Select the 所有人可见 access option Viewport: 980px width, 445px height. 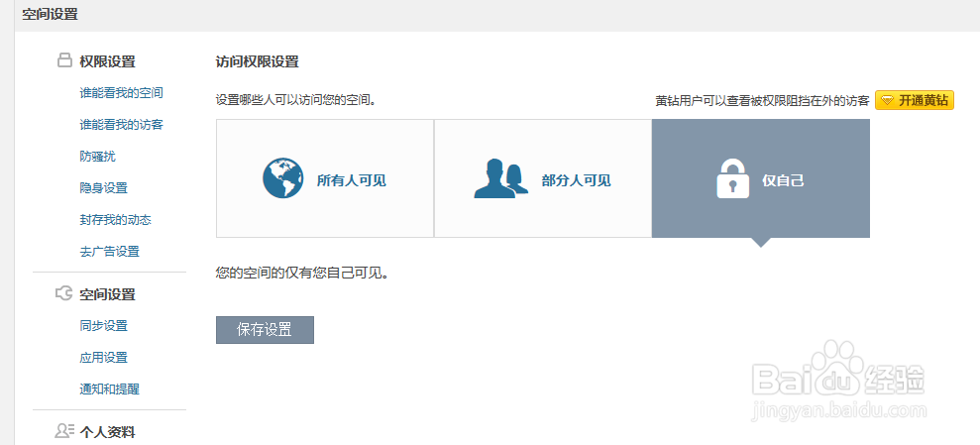coord(325,178)
